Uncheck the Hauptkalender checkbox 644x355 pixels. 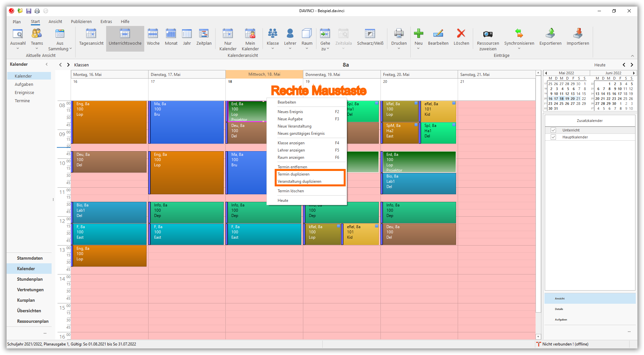553,137
